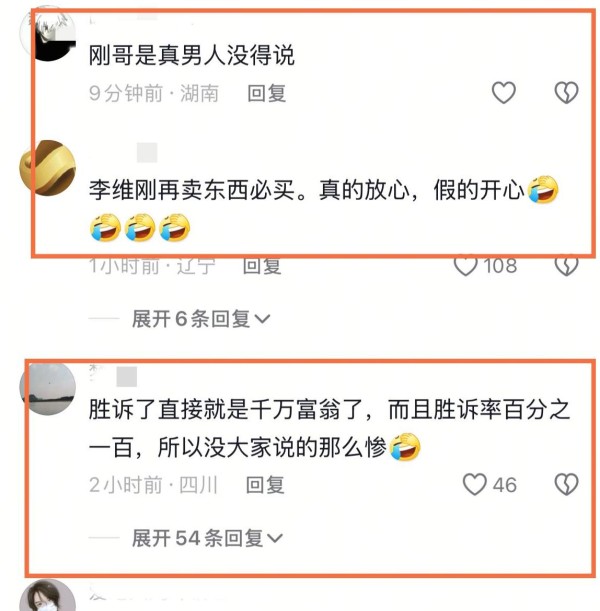Reply to the comment from 辽宁
Viewport: 600px width, 611px height.
tap(262, 266)
